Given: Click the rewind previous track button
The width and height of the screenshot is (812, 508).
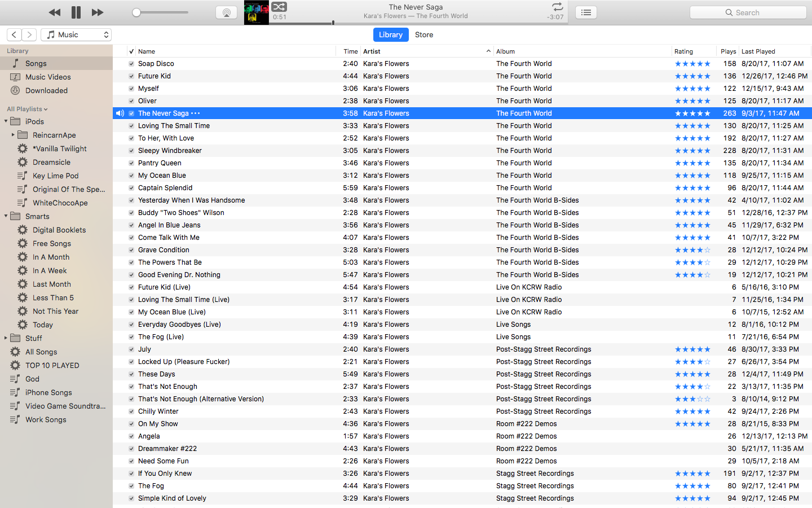Looking at the screenshot, I should 55,12.
